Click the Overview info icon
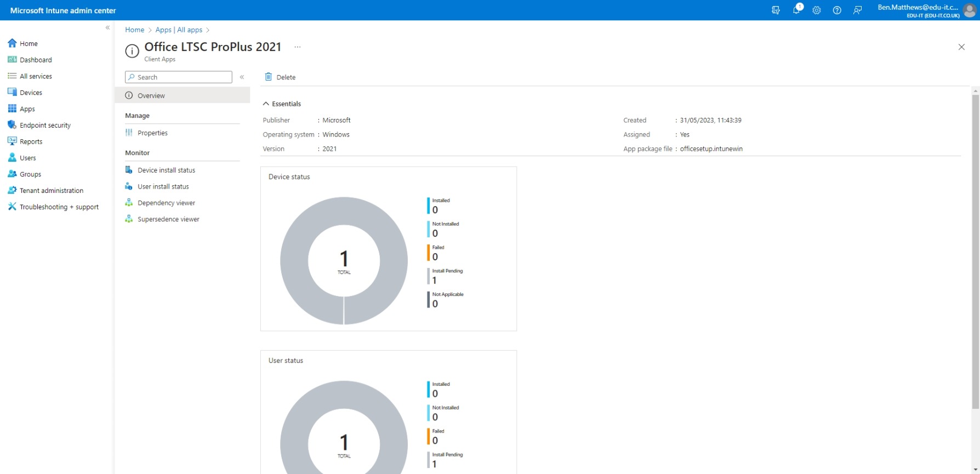The height and width of the screenshot is (474, 980). 129,95
